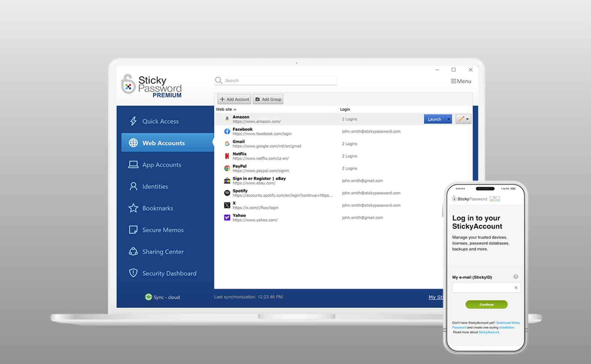
Task: Click the green Continue button on phone
Action: [486, 304]
